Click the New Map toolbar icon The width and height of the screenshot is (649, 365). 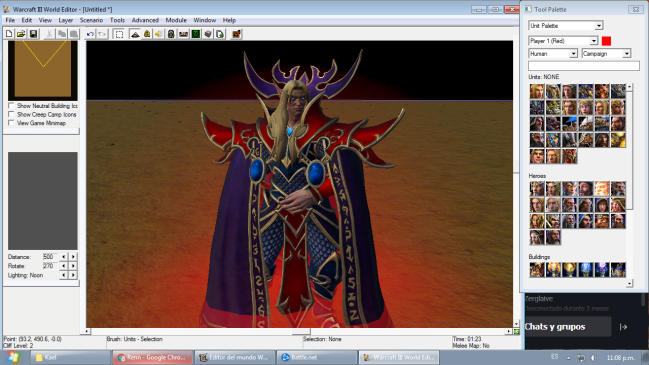[9, 34]
